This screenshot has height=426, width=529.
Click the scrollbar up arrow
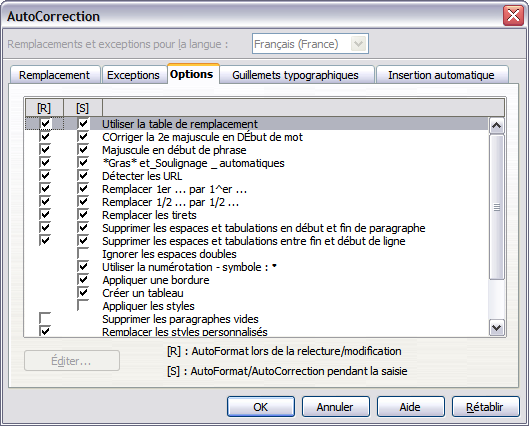[x=497, y=126]
